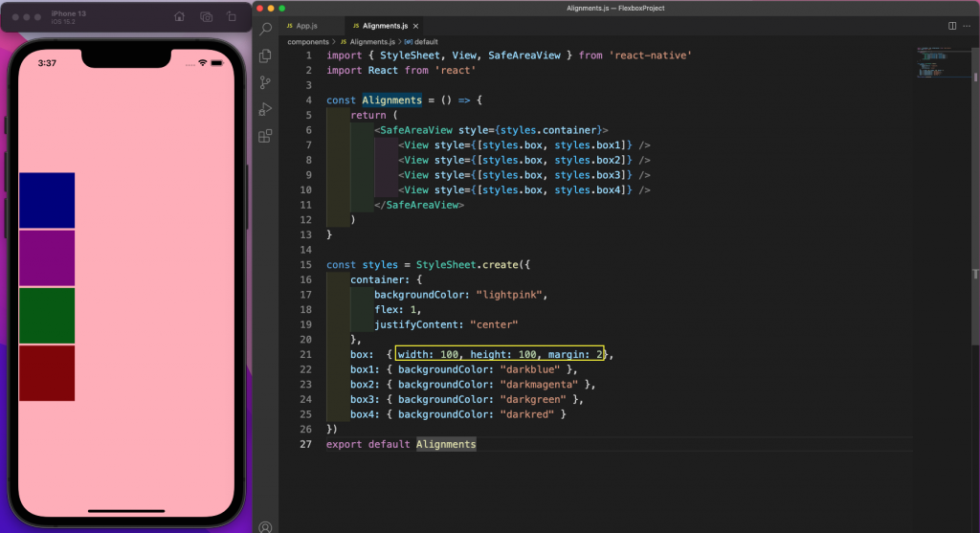Open the Run and Debug view
Screen dimensions: 980x533
(x=266, y=109)
